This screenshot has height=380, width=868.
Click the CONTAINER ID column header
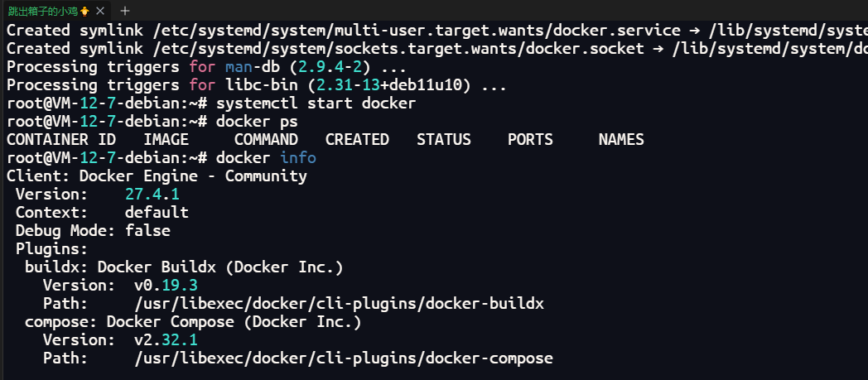tap(61, 140)
